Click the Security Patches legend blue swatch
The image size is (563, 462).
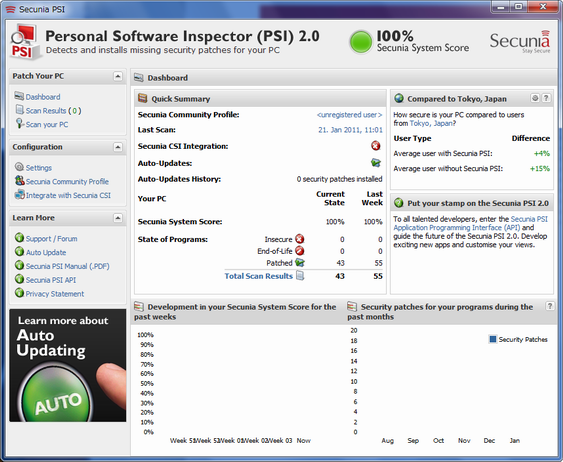click(493, 339)
